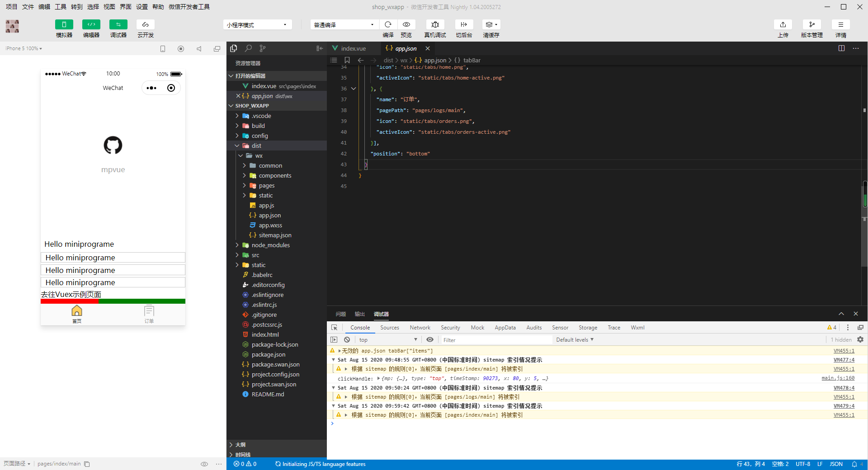
Task: Open Default levels dropdown
Action: click(x=575, y=339)
